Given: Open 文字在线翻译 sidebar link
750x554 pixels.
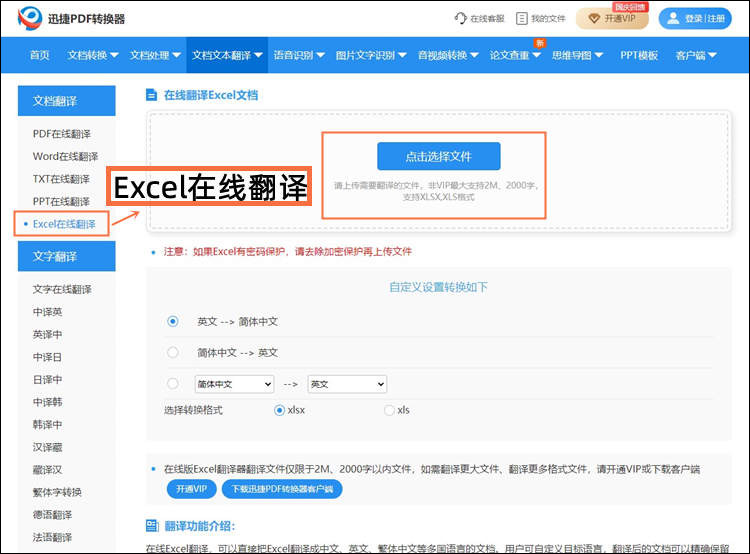Looking at the screenshot, I should click(62, 289).
